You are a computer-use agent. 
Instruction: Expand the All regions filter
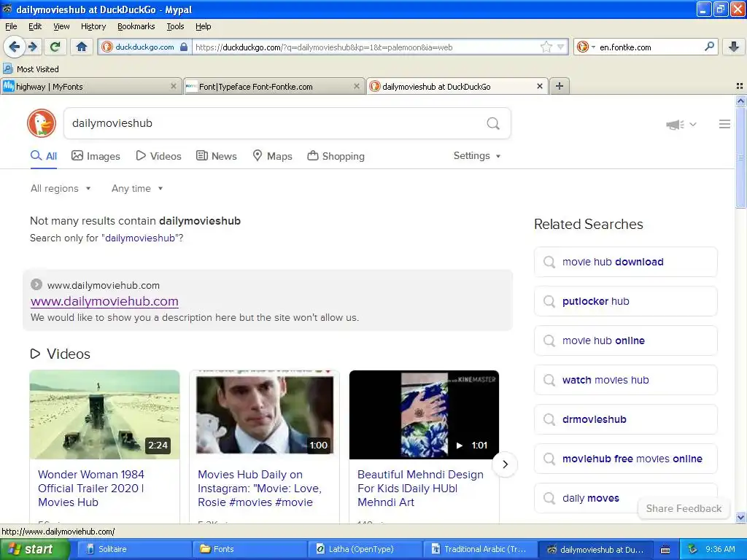coord(61,189)
